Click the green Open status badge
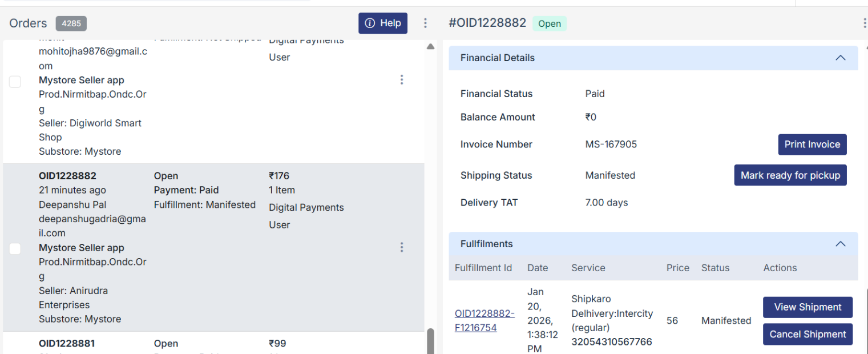The width and height of the screenshot is (868, 354). point(550,24)
